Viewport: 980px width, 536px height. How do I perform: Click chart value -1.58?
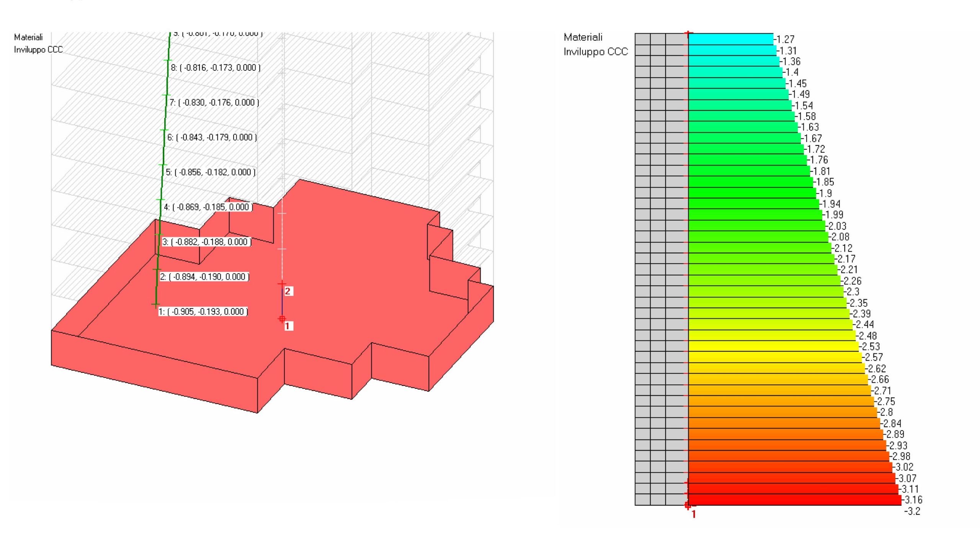[805, 116]
